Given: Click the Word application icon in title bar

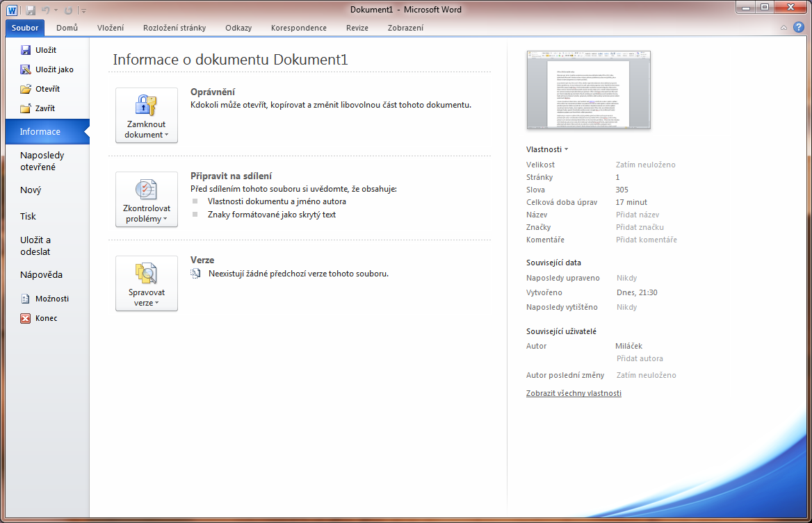Looking at the screenshot, I should click(x=11, y=10).
